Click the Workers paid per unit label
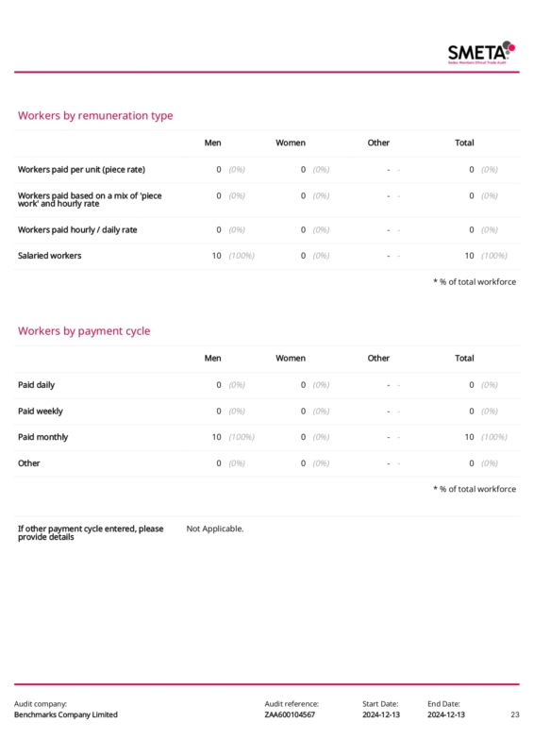The image size is (534, 756). tap(81, 170)
